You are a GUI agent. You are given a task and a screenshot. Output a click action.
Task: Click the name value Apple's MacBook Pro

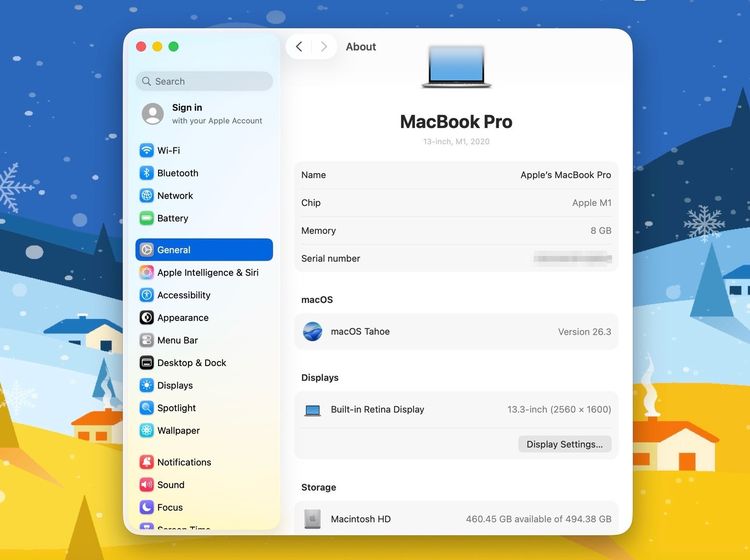(566, 175)
